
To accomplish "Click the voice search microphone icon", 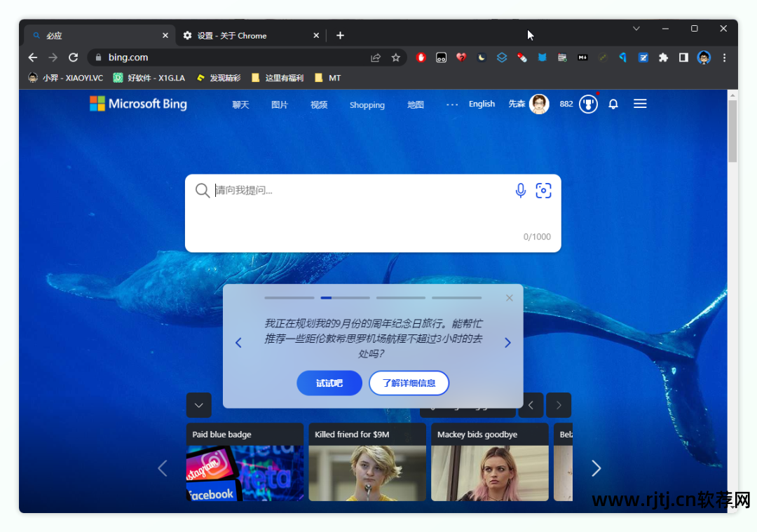I will (x=520, y=190).
